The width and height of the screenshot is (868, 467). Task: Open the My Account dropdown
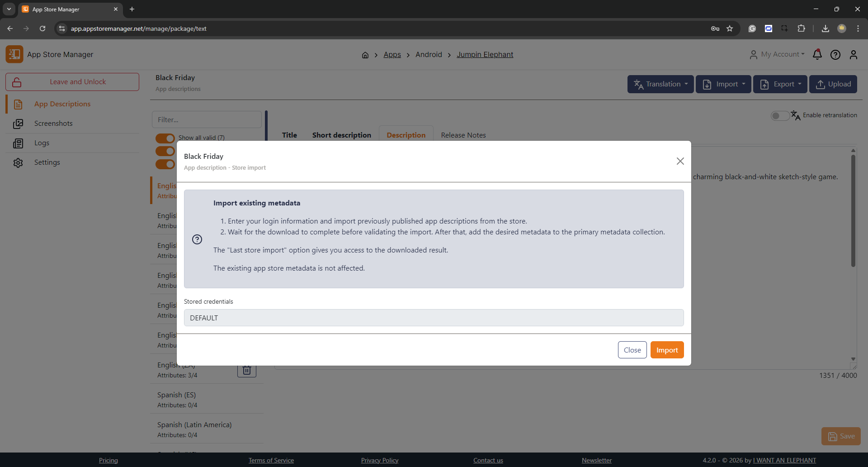tap(778, 54)
